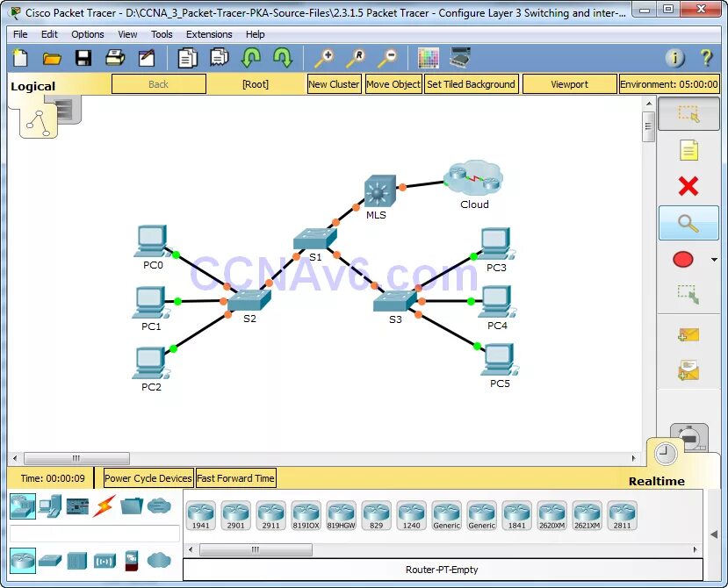
Task: Select the 2911 router device
Action: [270, 515]
